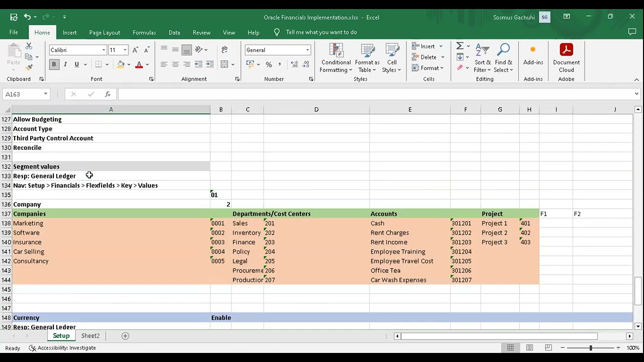Image resolution: width=644 pixels, height=362 pixels.
Task: Click the AutoSum sigma icon
Action: click(459, 46)
